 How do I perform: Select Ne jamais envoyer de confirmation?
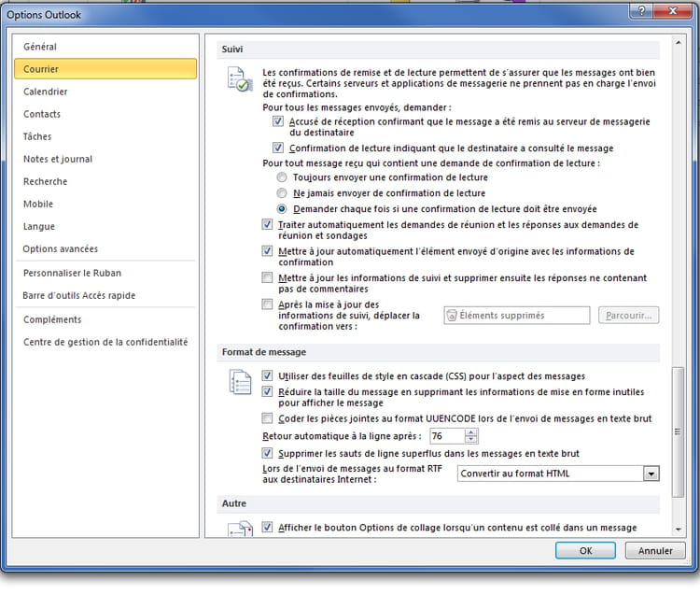point(282,193)
